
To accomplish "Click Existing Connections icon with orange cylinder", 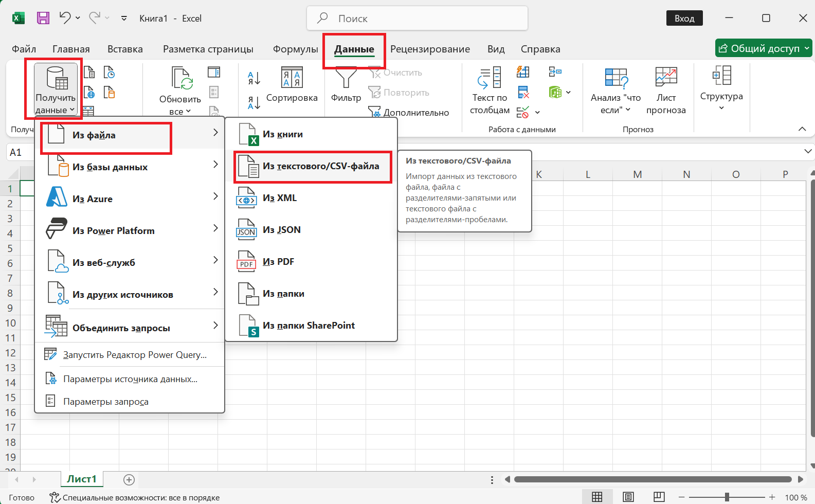I will tap(109, 92).
